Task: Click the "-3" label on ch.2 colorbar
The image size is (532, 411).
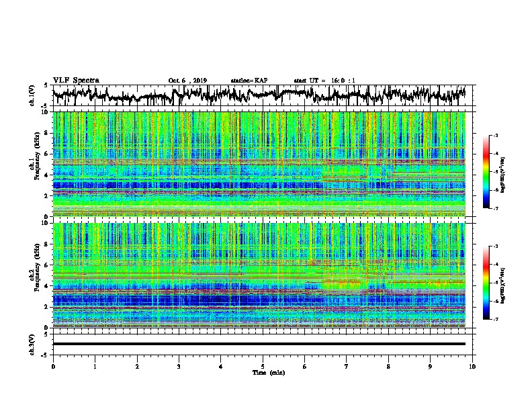Action: tap(495, 246)
